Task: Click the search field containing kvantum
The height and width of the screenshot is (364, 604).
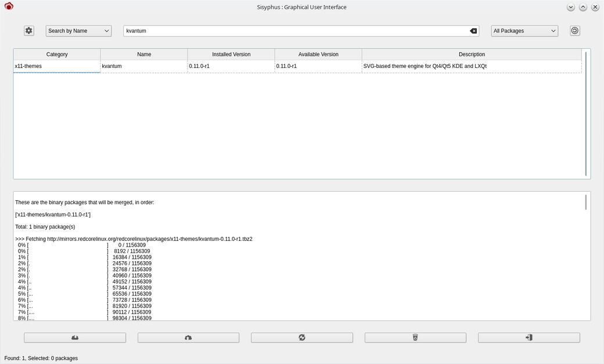Action: (301, 31)
